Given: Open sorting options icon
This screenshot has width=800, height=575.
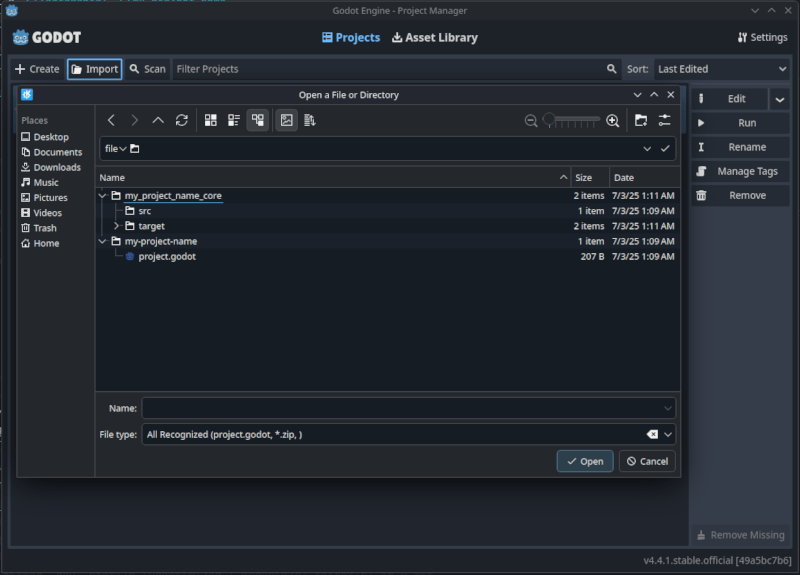Looking at the screenshot, I should tap(310, 120).
